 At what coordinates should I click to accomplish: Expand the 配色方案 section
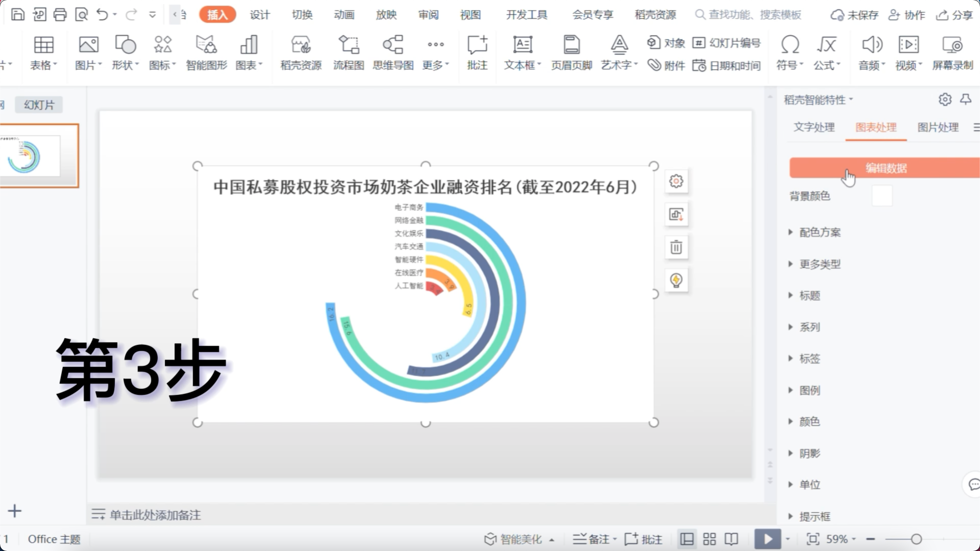point(815,232)
